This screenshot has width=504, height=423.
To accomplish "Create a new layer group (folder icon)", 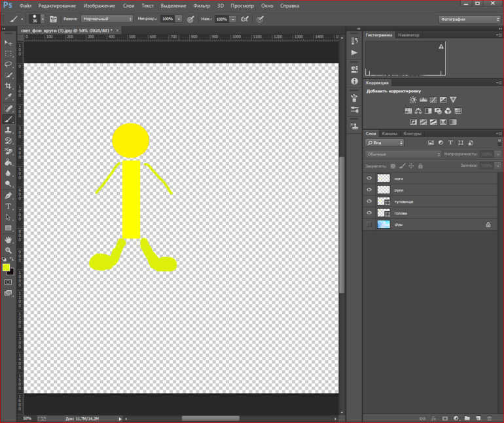I will (x=467, y=418).
